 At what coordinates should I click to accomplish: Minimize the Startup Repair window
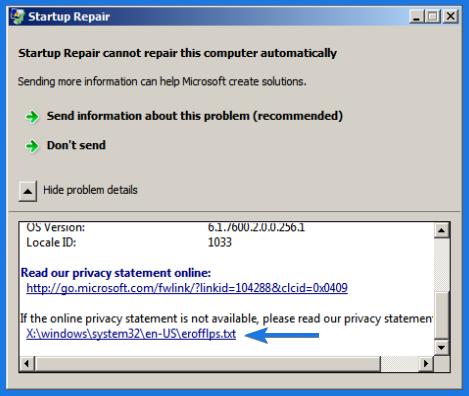tap(417, 16)
